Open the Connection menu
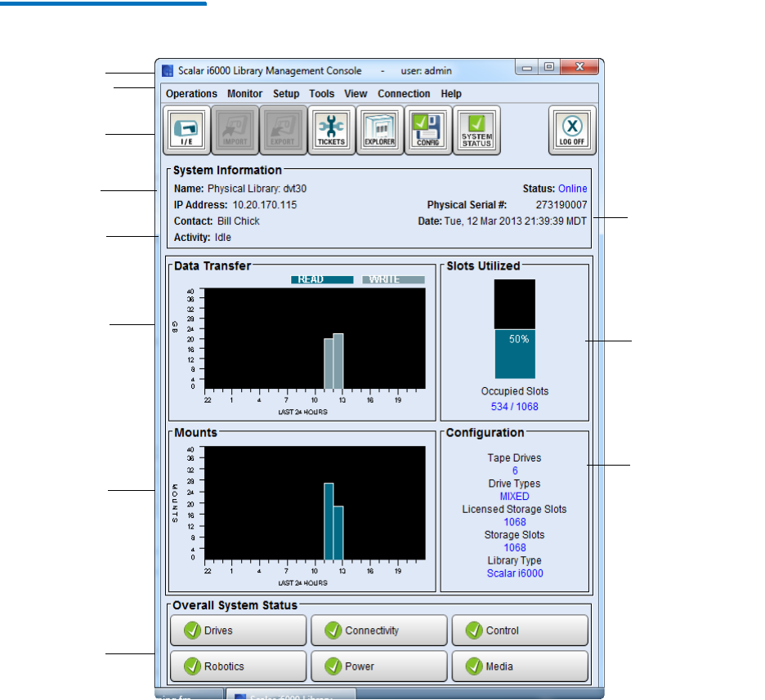The image size is (765, 700). [404, 94]
